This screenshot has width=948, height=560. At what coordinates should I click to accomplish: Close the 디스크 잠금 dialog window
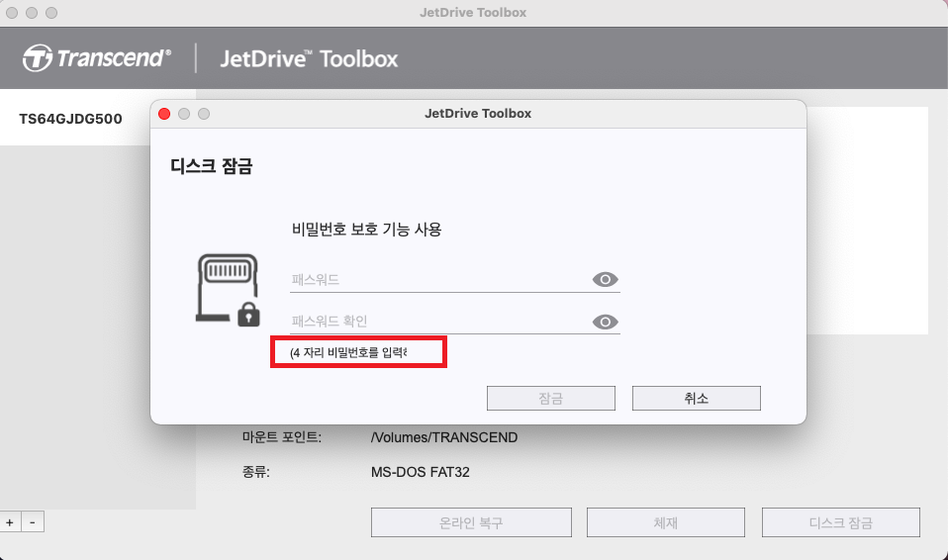pyautogui.click(x=164, y=114)
